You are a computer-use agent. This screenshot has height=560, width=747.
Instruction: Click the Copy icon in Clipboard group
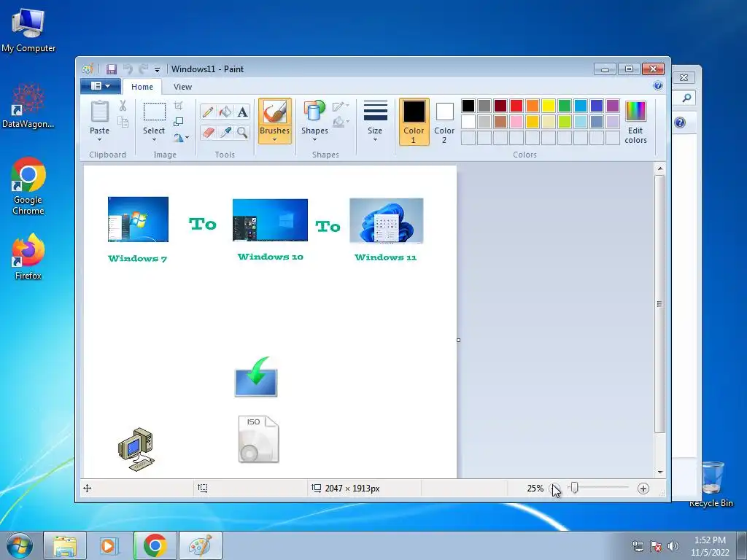point(123,122)
